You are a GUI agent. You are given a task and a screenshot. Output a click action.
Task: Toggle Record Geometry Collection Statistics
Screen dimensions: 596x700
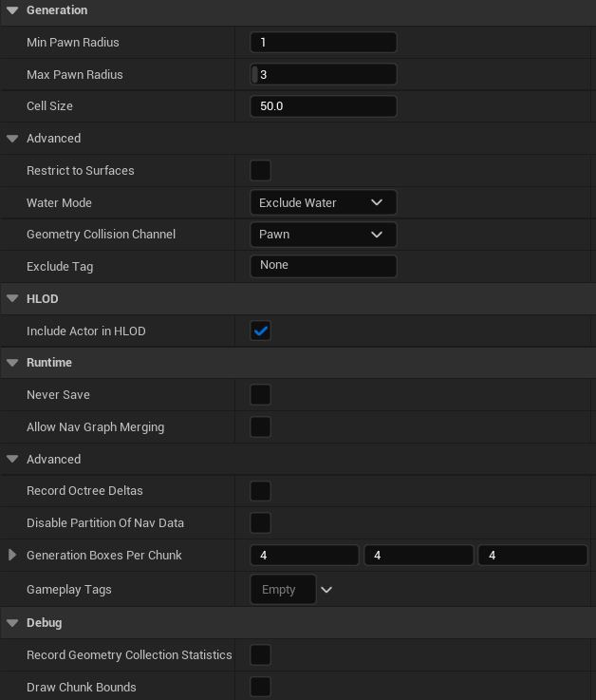260,654
